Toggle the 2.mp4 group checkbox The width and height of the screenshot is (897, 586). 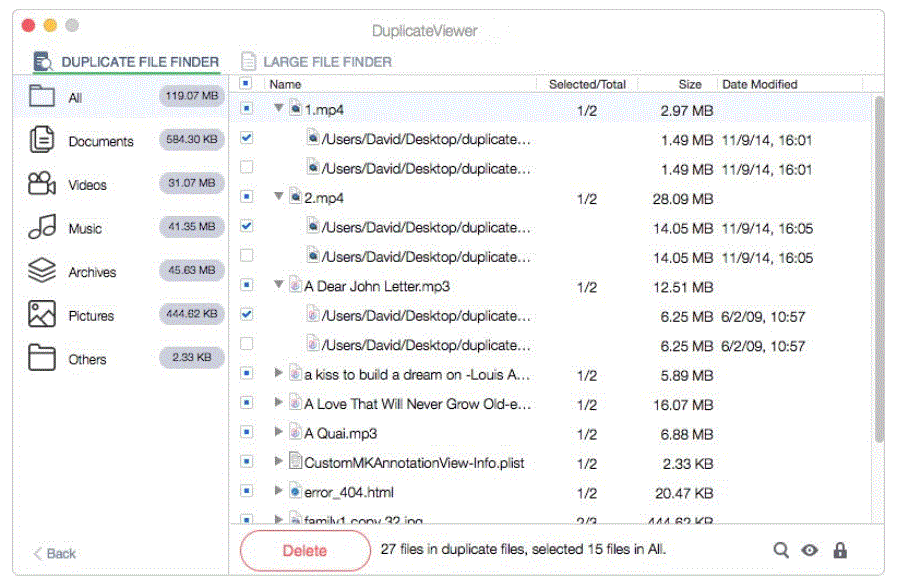[x=247, y=197]
